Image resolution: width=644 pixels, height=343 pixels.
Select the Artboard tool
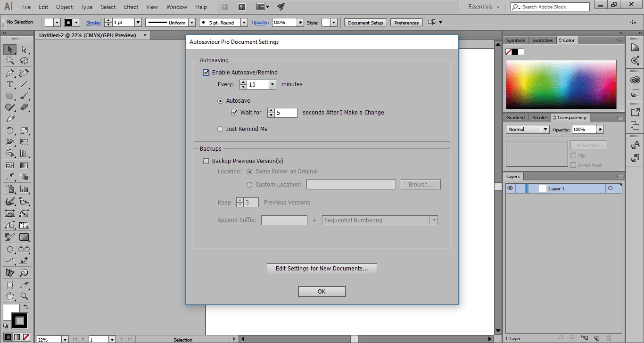click(10, 285)
